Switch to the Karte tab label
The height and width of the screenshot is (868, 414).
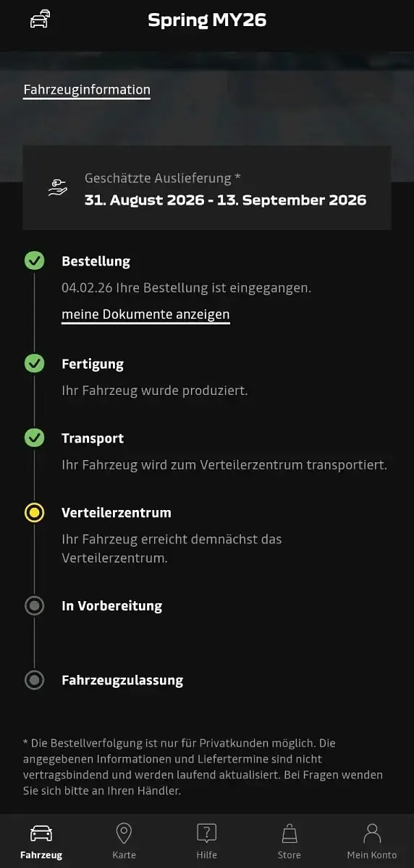click(x=124, y=855)
